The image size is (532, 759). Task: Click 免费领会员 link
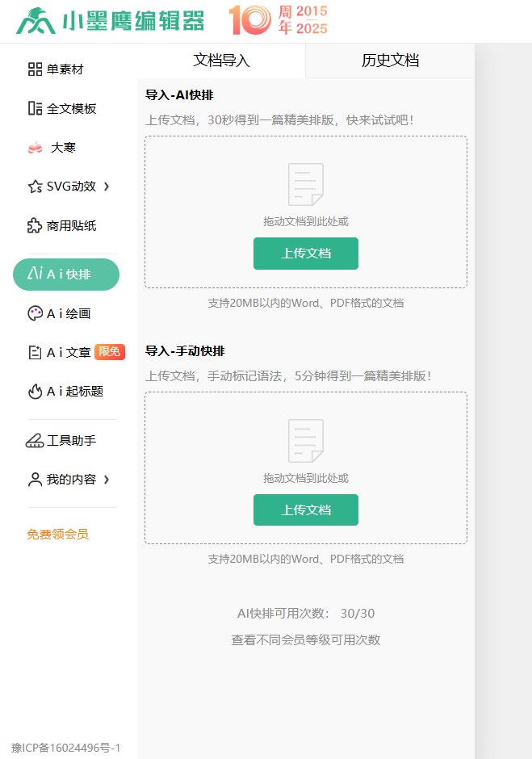[x=57, y=535]
